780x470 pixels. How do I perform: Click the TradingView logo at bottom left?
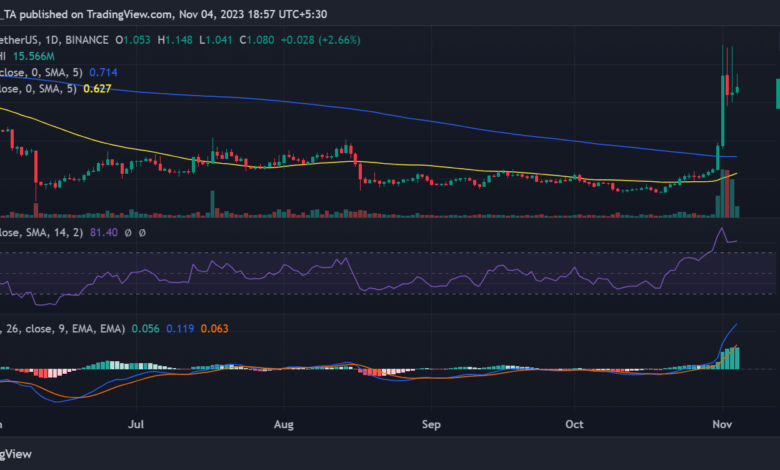tap(18, 451)
